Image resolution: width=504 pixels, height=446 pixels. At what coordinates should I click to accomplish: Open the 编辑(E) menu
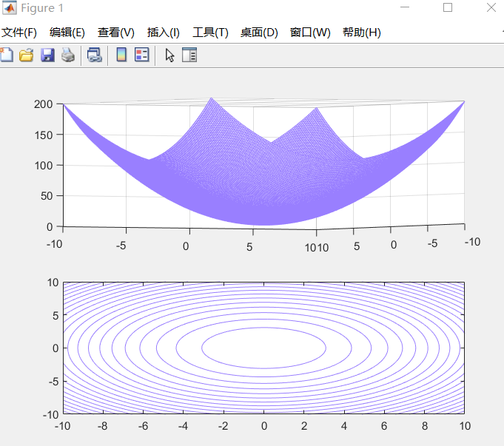[67, 33]
